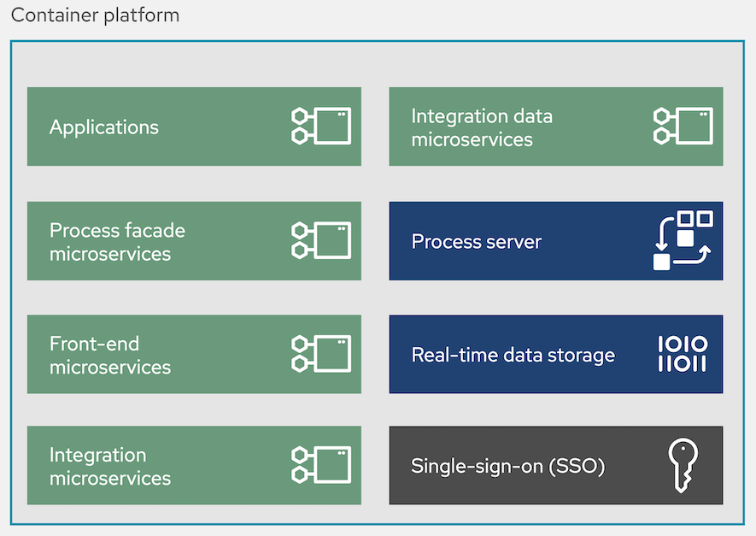The width and height of the screenshot is (756, 536).
Task: Click the Integration microservices component icon
Action: point(320,465)
